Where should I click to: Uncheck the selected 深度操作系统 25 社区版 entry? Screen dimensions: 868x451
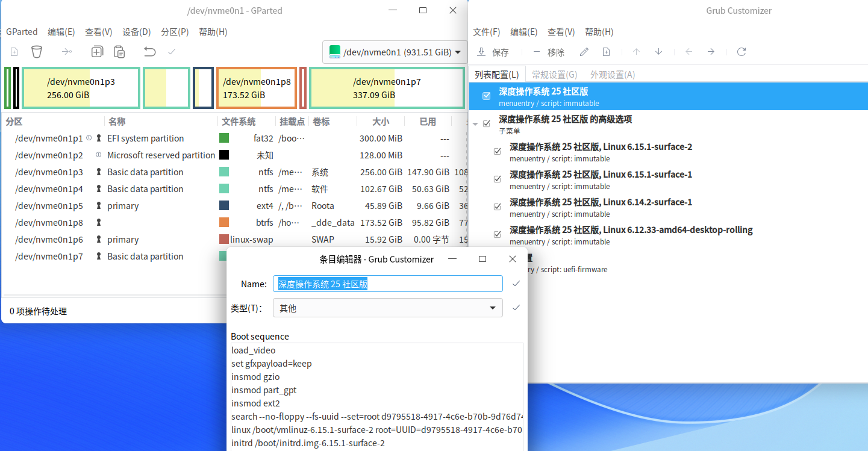(x=487, y=96)
